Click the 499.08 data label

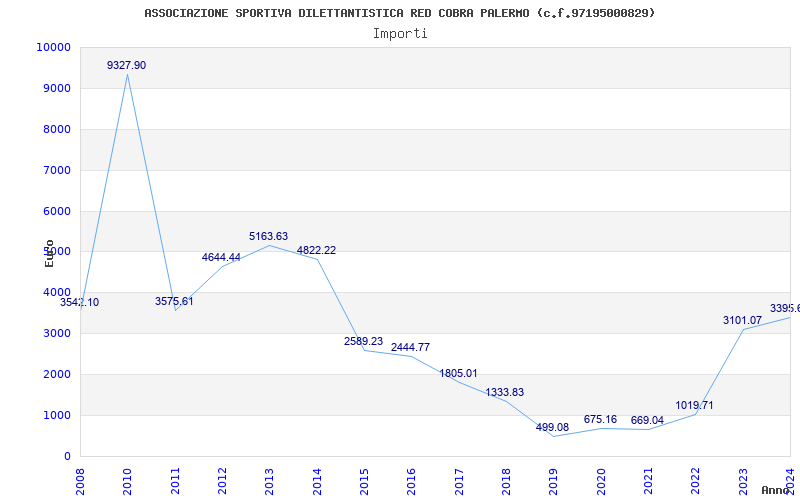pyautogui.click(x=552, y=427)
